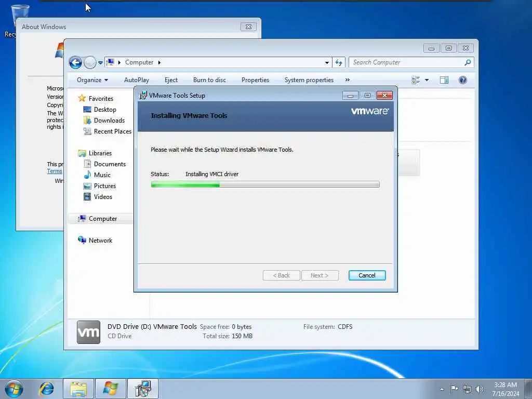Click the Favorites star icon
Viewport: 532px width, 399px height.
click(x=82, y=98)
